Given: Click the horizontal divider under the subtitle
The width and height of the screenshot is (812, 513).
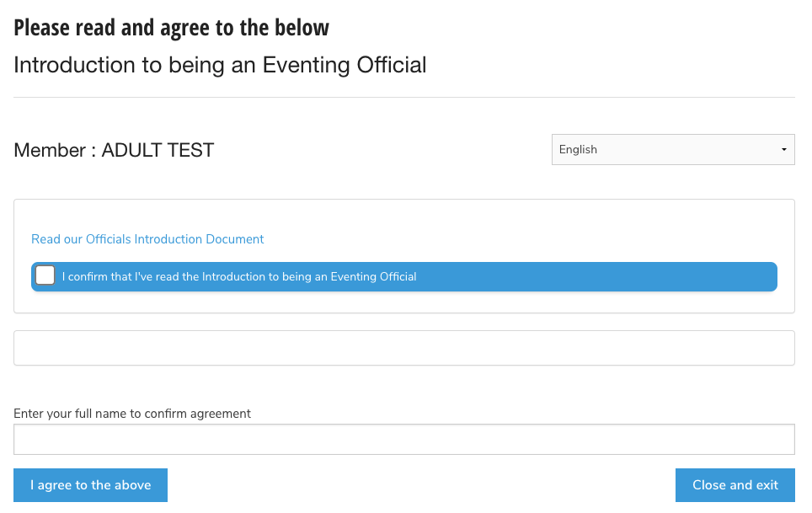Looking at the screenshot, I should (403, 97).
